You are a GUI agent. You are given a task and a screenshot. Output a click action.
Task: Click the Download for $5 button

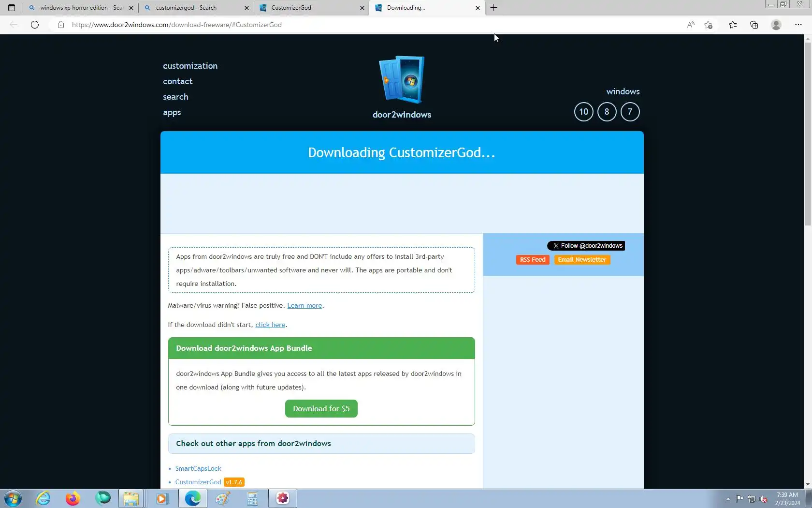321,408
